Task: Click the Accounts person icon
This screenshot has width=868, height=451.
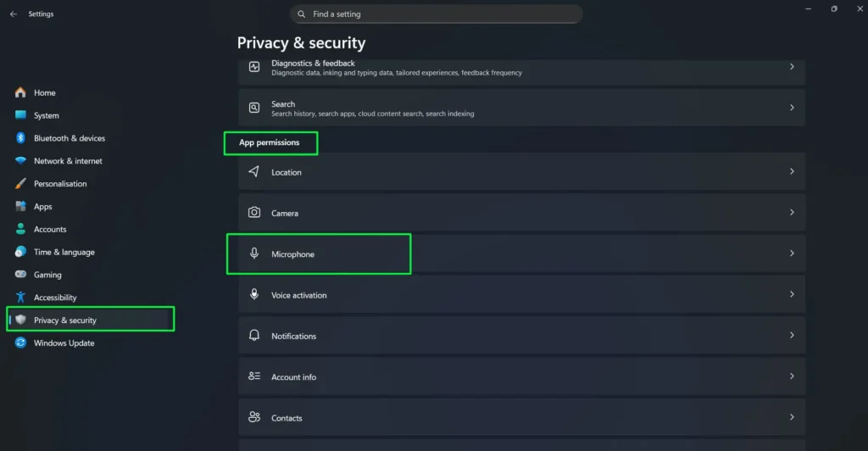Action: pyautogui.click(x=20, y=229)
